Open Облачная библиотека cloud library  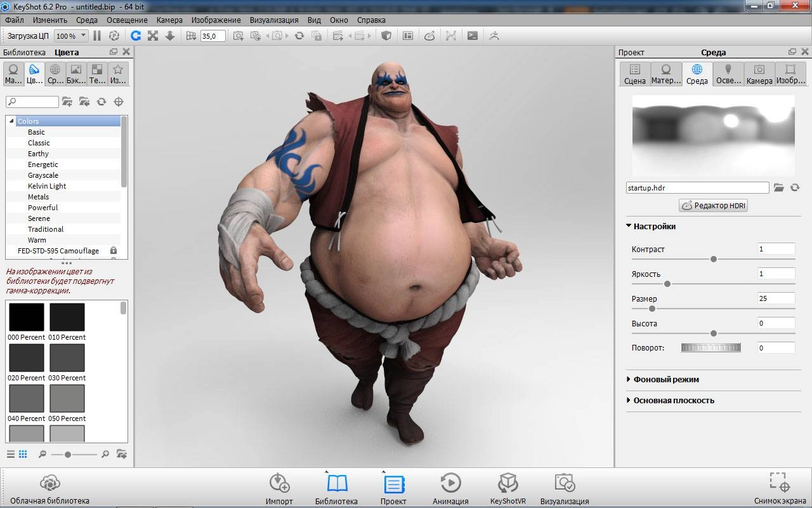[x=49, y=489]
